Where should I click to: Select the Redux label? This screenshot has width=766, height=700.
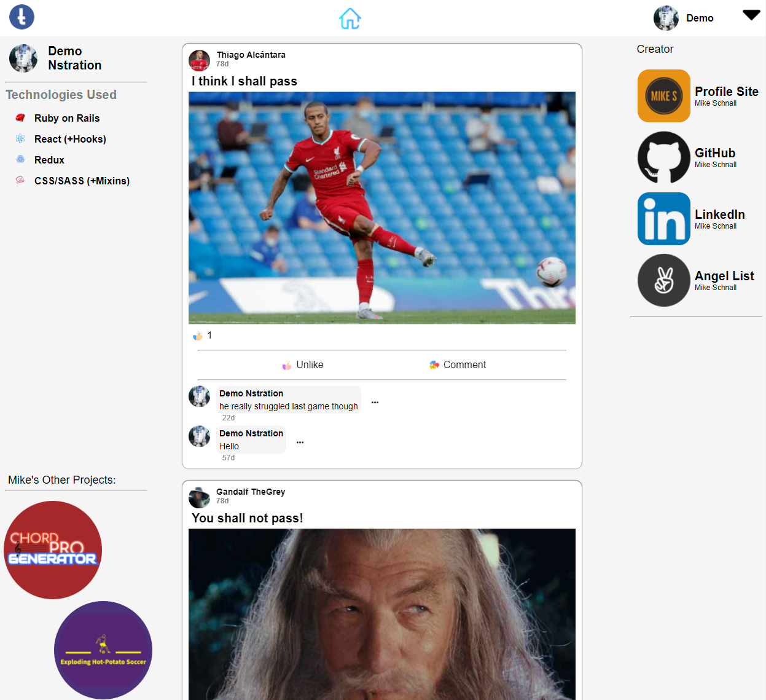click(49, 160)
